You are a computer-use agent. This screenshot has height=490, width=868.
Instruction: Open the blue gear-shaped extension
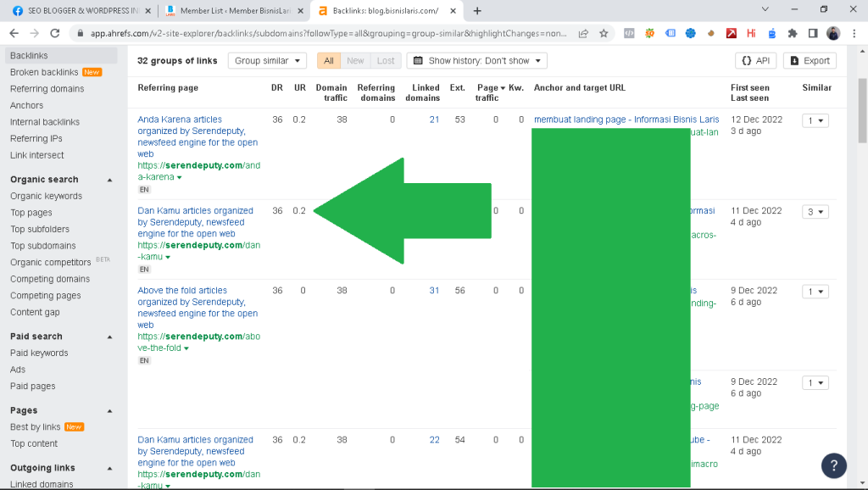(x=690, y=33)
